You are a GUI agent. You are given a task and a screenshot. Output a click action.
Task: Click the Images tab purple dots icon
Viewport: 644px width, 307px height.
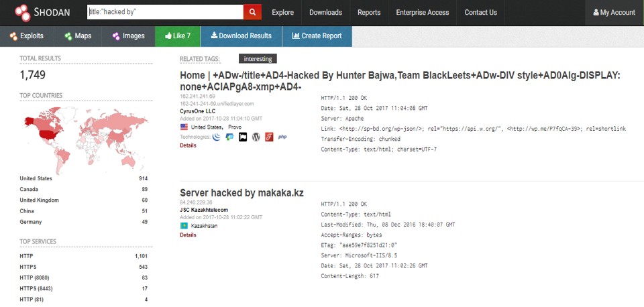pyautogui.click(x=116, y=36)
